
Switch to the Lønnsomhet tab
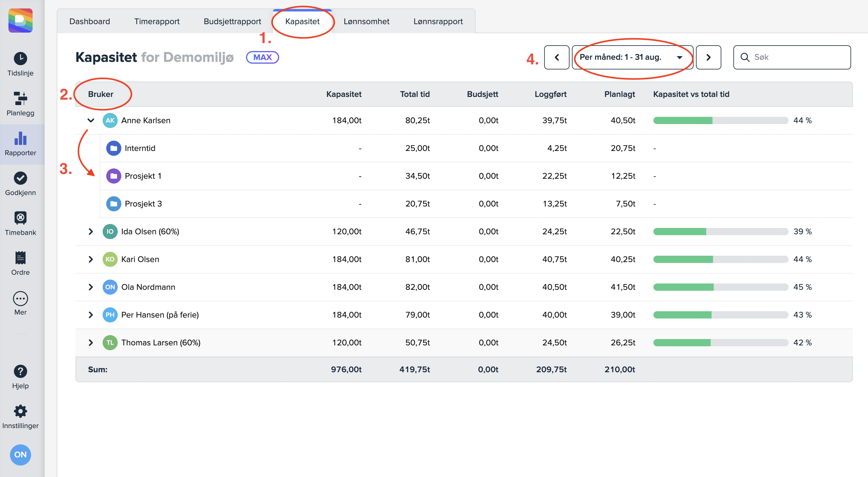(x=366, y=21)
